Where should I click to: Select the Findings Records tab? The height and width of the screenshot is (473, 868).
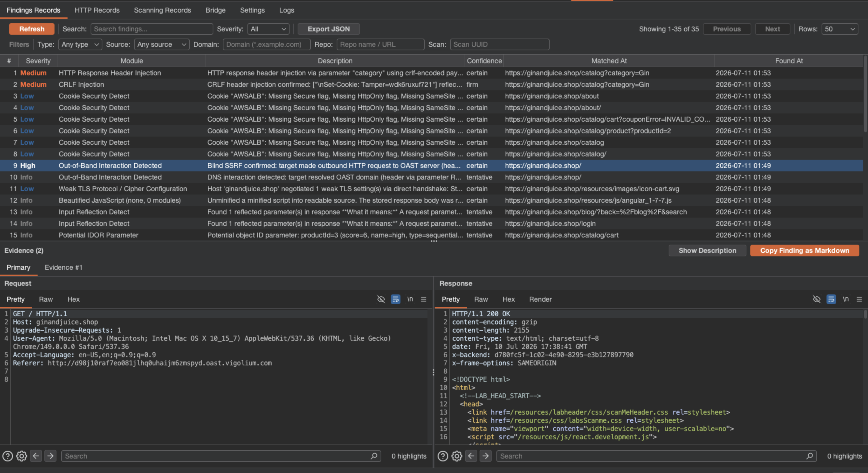coord(33,10)
